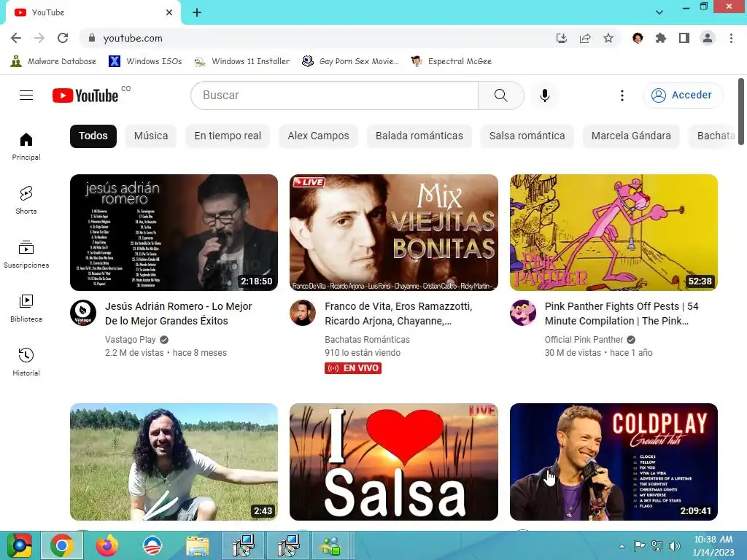Open Official Pink Panther channel avatar

pos(522,313)
